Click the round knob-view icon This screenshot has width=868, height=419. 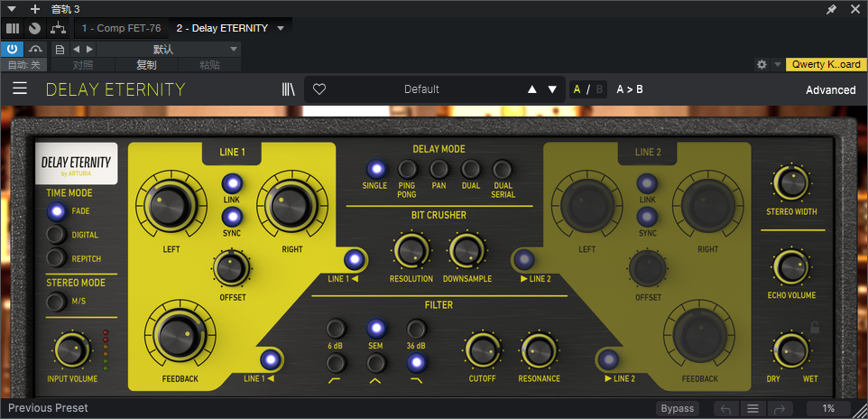[34, 28]
